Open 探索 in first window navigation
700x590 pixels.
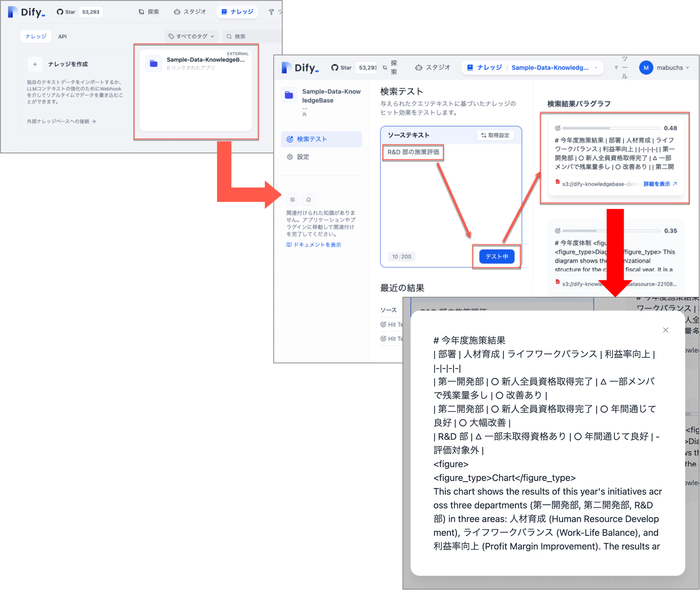[x=149, y=12]
